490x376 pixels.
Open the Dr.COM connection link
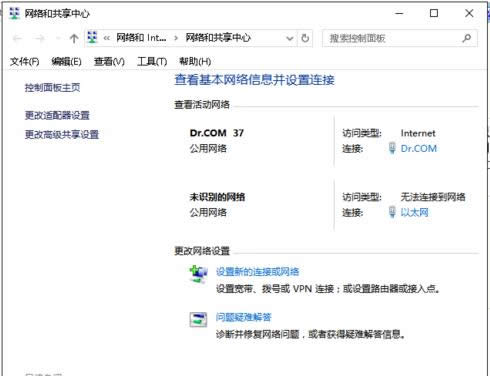(419, 148)
